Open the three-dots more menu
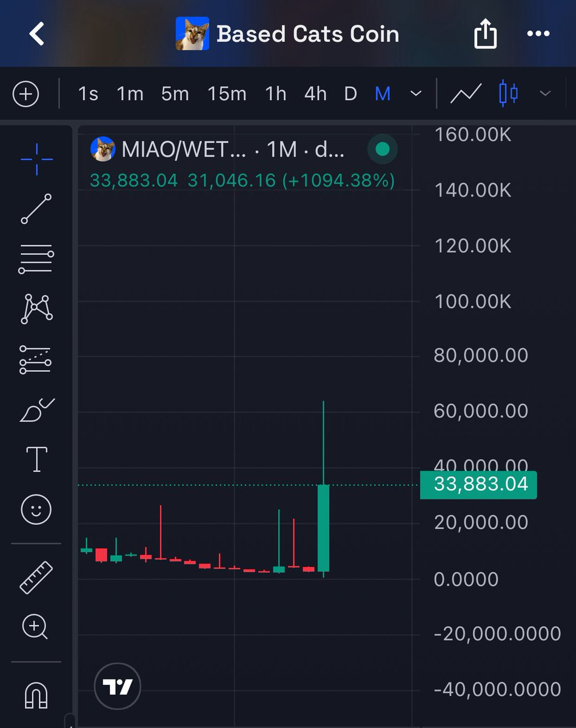Image resolution: width=576 pixels, height=728 pixels. [538, 34]
